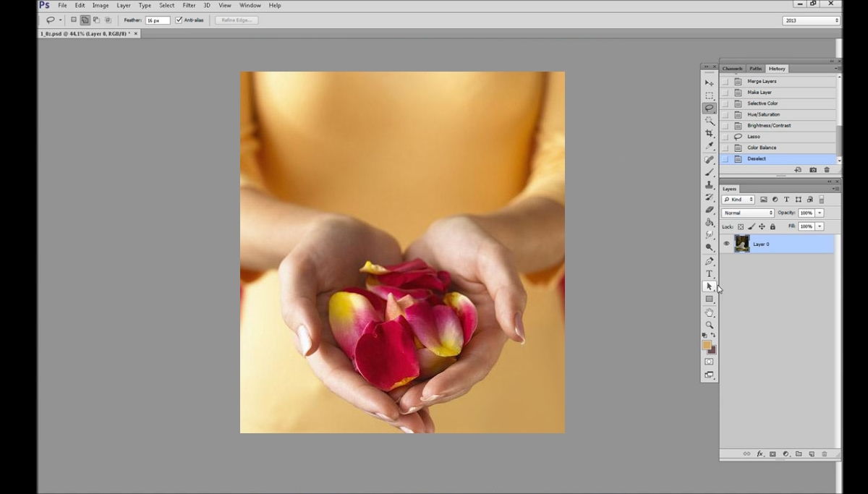Viewport: 868px width, 494px height.
Task: Click the Color Balance history state
Action: click(x=762, y=148)
